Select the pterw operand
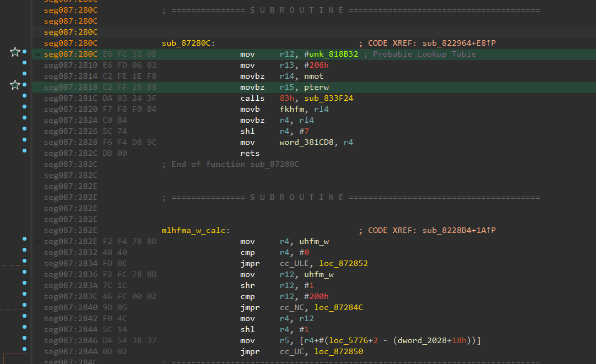 click(317, 87)
